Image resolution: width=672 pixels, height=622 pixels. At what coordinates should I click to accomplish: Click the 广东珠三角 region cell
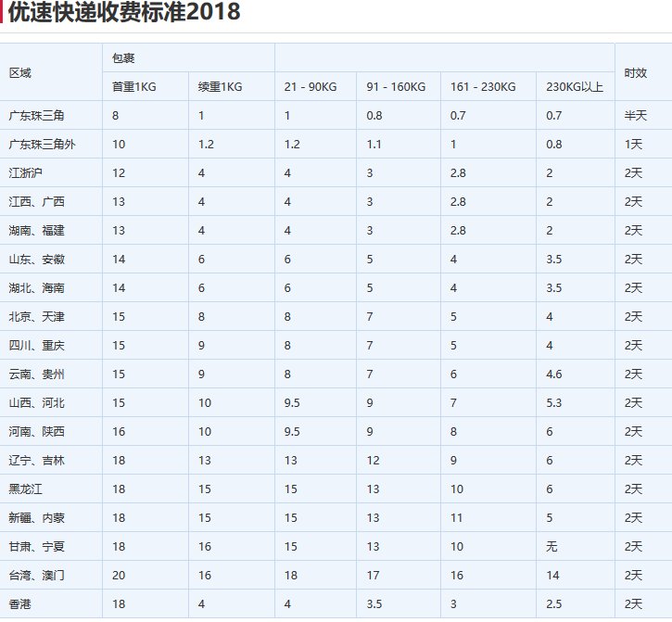[x=36, y=116]
